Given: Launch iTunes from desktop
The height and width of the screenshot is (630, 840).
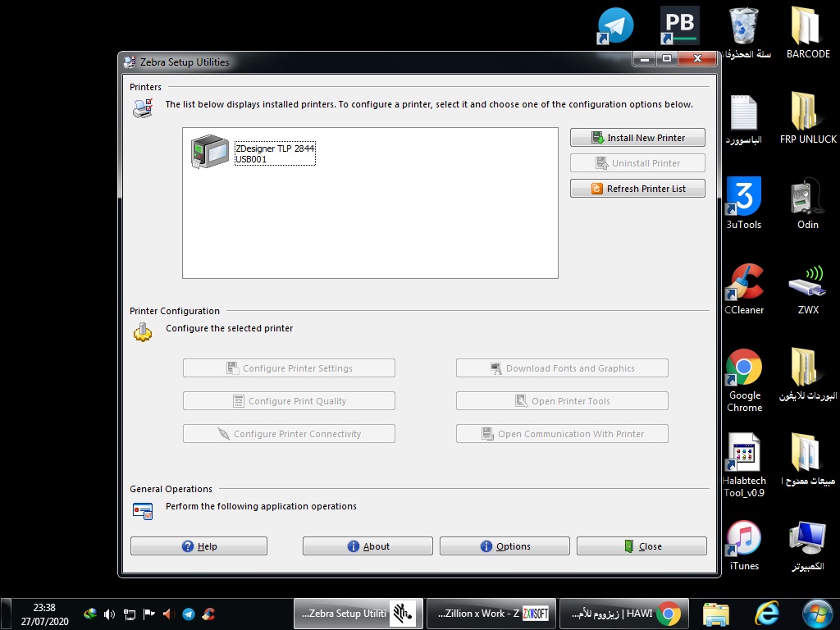Looking at the screenshot, I should [744, 545].
